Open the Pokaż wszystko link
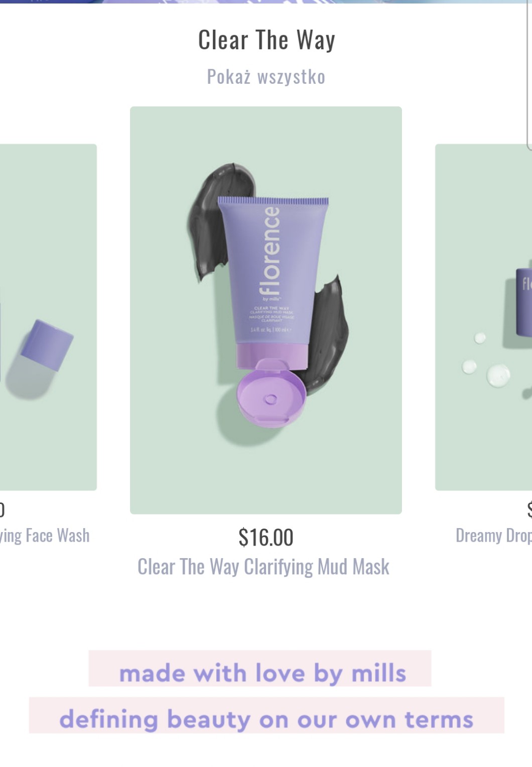The image size is (532, 767). (266, 77)
